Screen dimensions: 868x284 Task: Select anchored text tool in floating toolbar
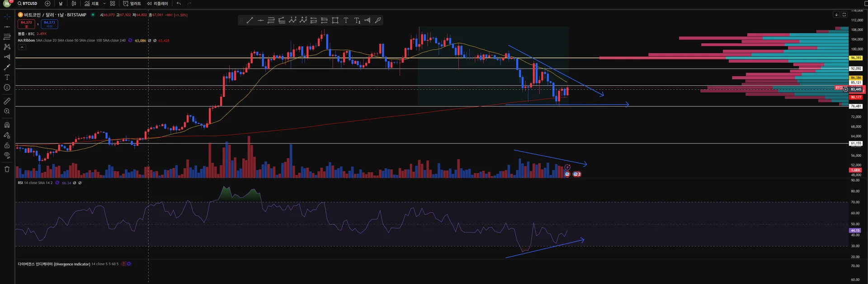pos(357,20)
